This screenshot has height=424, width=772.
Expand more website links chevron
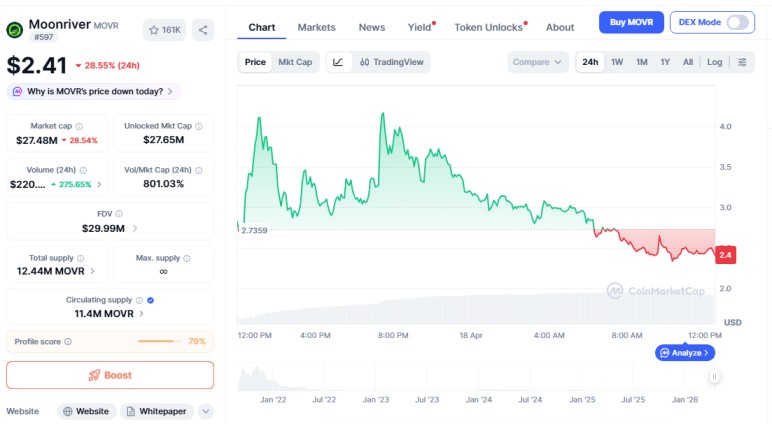[206, 411]
